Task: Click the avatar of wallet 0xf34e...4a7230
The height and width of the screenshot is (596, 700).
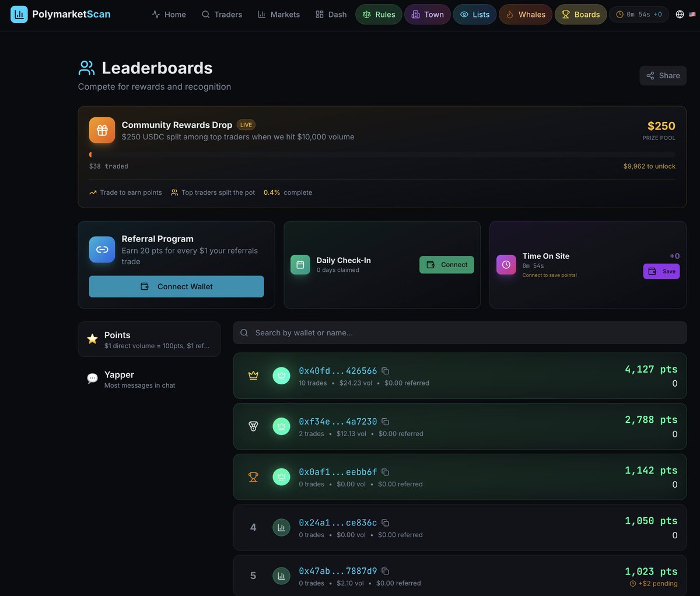Action: pos(281,426)
